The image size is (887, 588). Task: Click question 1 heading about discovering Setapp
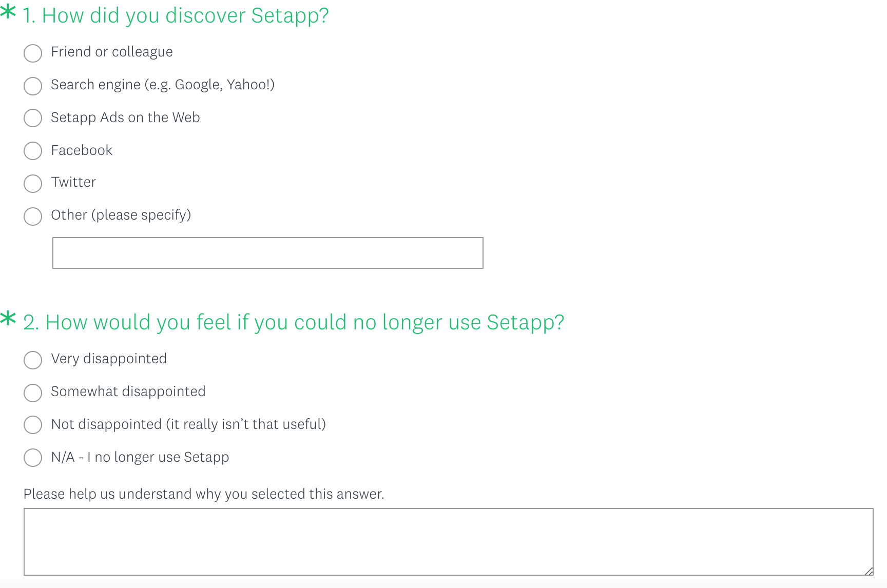tap(175, 15)
